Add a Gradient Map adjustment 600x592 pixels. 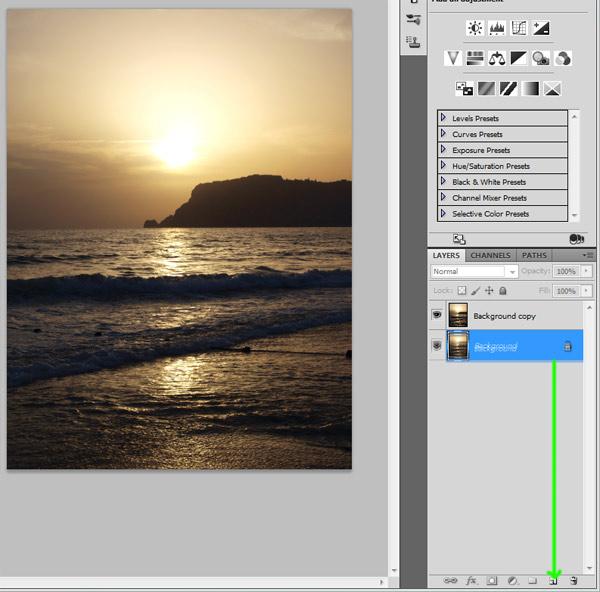pos(530,88)
